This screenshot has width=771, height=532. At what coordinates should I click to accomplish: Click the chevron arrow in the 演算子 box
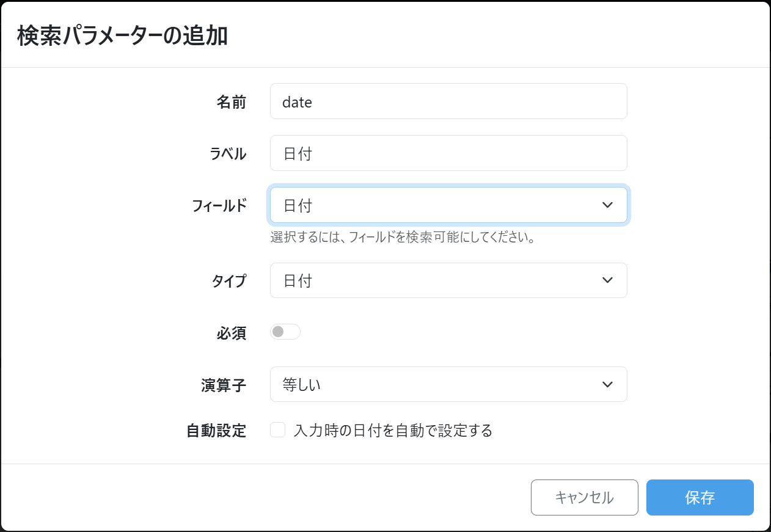[607, 384]
